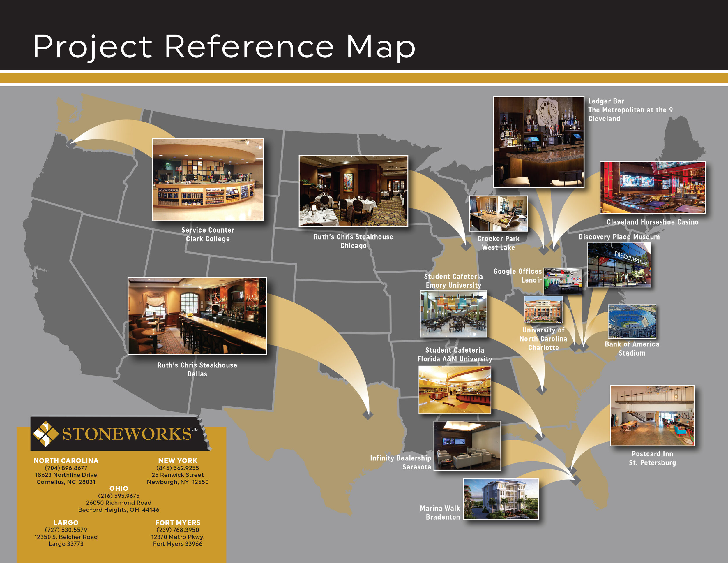The image size is (728, 563).
Task: Click the FORT MYERS office heading
Action: (x=178, y=523)
